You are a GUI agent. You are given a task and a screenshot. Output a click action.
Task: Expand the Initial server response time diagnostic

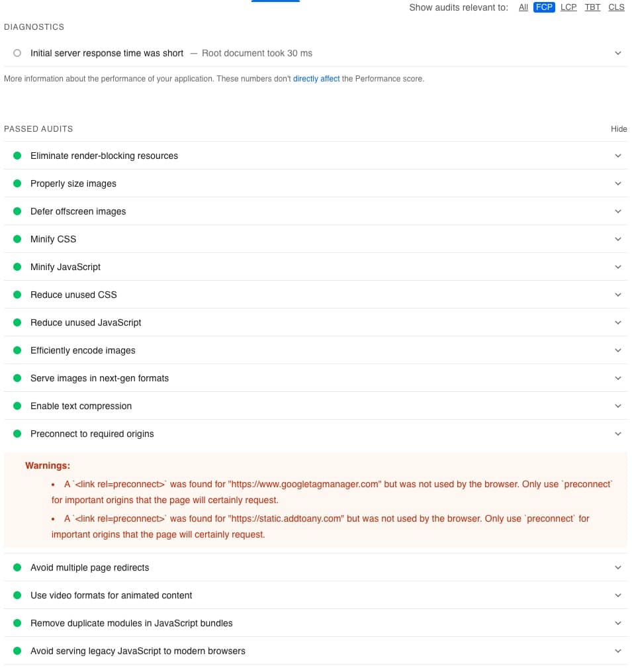617,52
